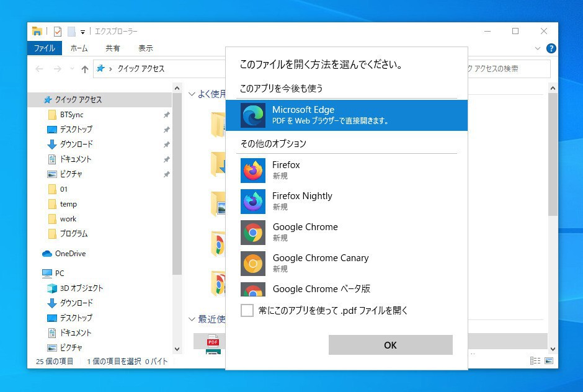This screenshot has width=583, height=392.
Task: Choose Firefox from other options
Action: coord(347,171)
